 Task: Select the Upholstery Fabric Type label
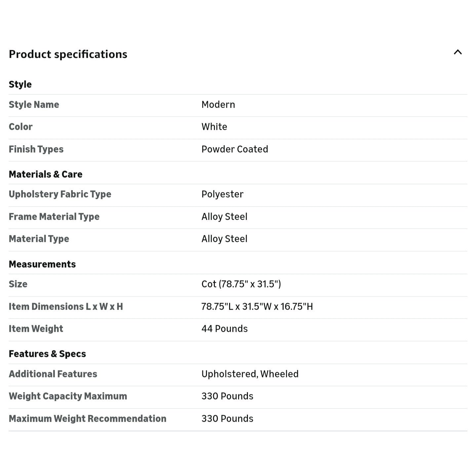(60, 194)
